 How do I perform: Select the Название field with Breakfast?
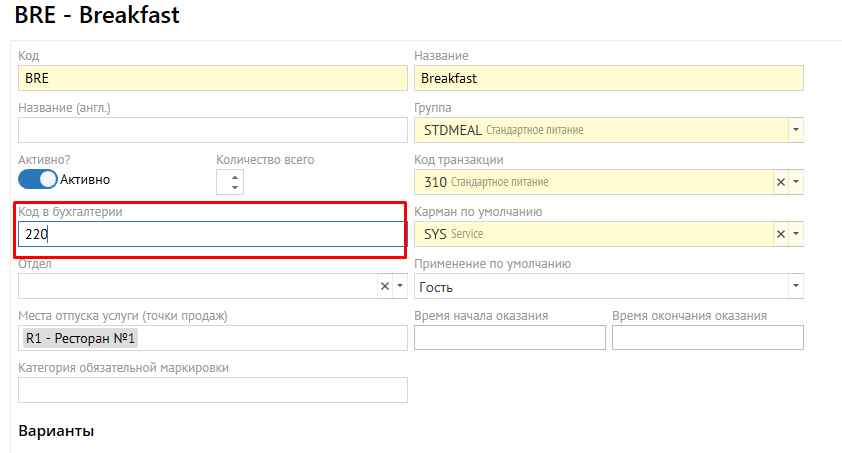coord(608,78)
